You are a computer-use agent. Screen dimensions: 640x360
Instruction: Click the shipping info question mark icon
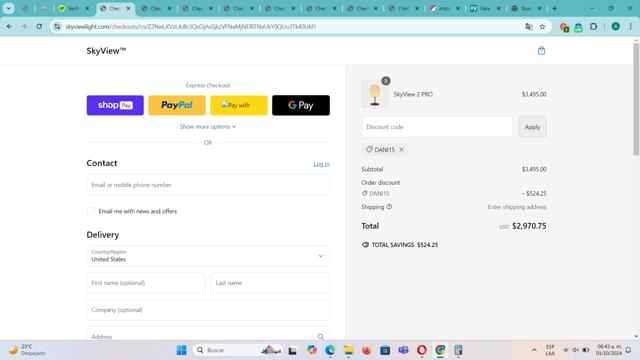pyautogui.click(x=389, y=207)
